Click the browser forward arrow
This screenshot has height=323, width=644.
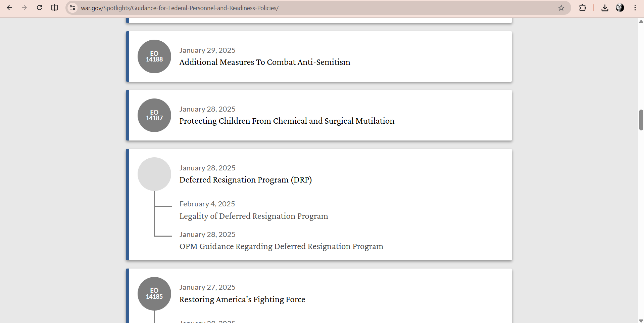click(24, 8)
